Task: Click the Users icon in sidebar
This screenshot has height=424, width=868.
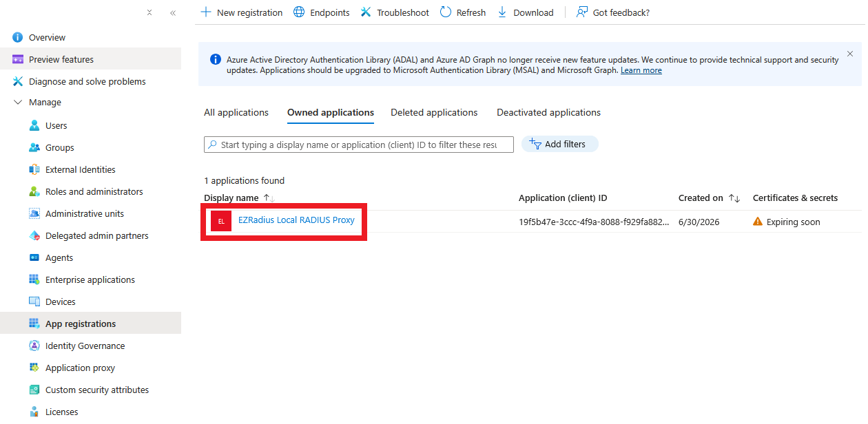Action: click(34, 125)
